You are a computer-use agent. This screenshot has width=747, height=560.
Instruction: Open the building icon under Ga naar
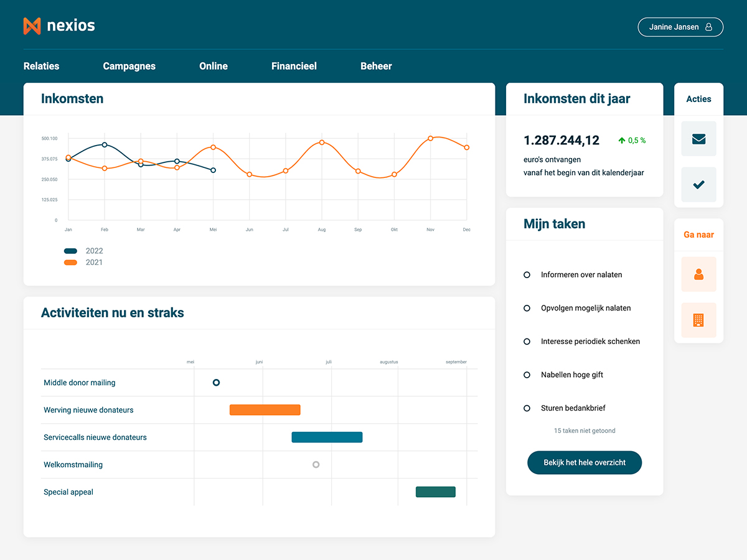pyautogui.click(x=698, y=320)
